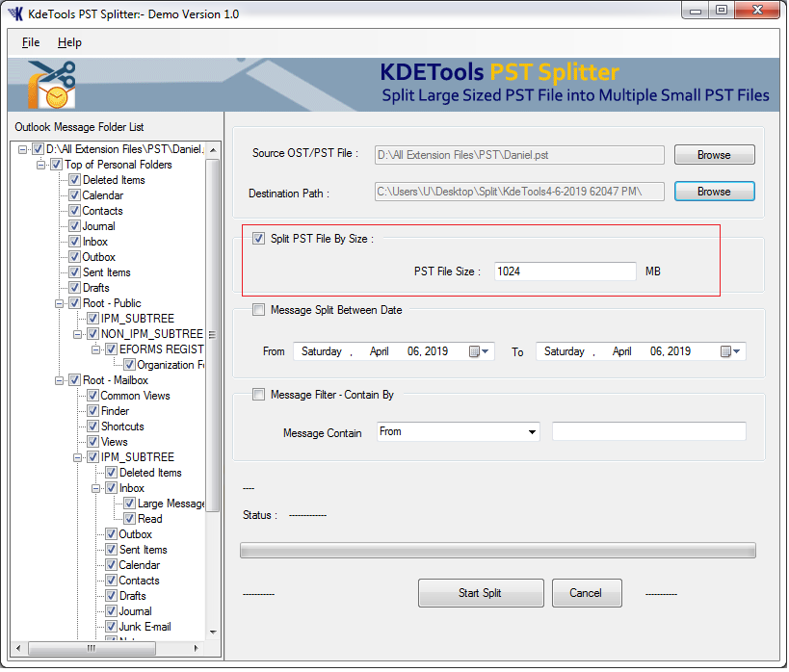The image size is (789, 672).
Task: Uncheck the Common Views folder checkbox
Action: pyautogui.click(x=93, y=396)
